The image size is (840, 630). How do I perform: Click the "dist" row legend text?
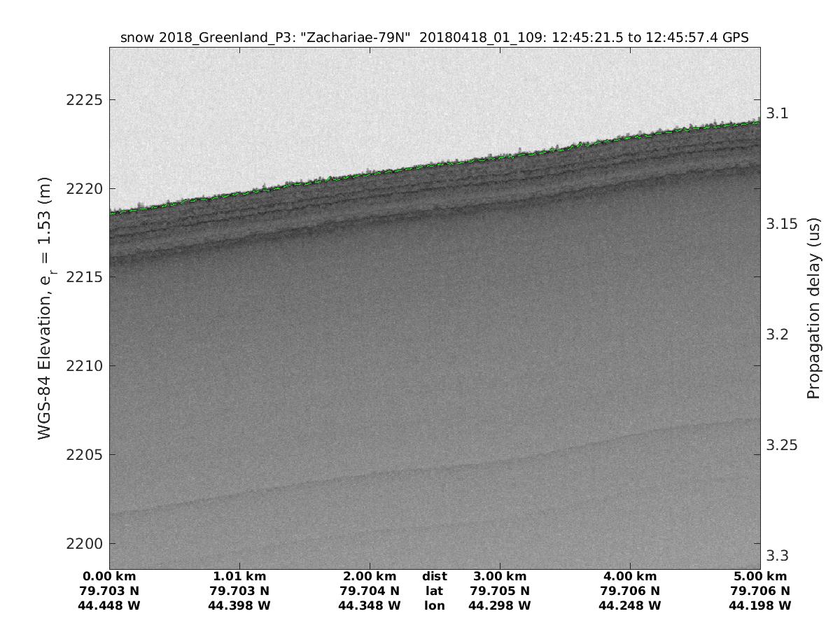point(435,577)
